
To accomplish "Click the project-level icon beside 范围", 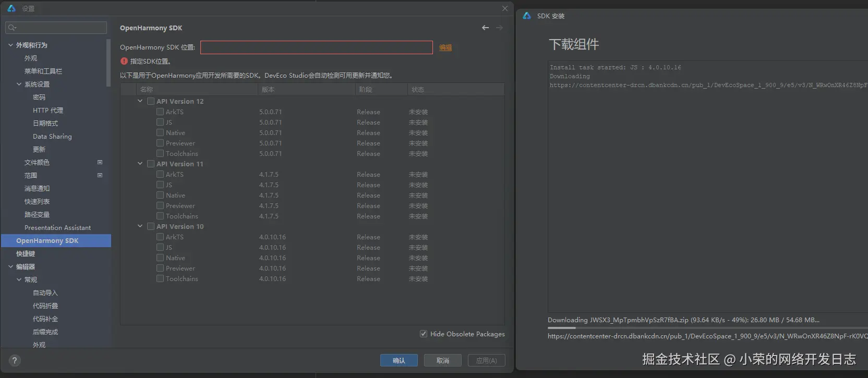I will [100, 175].
